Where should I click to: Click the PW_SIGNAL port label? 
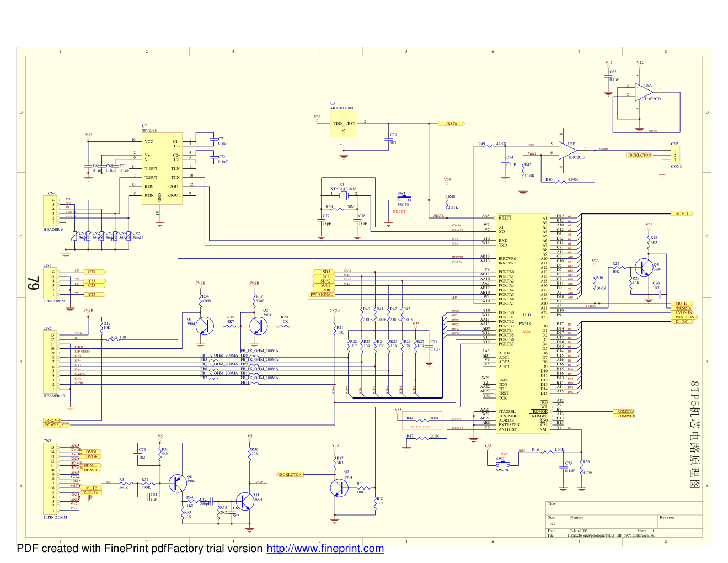pos(322,295)
